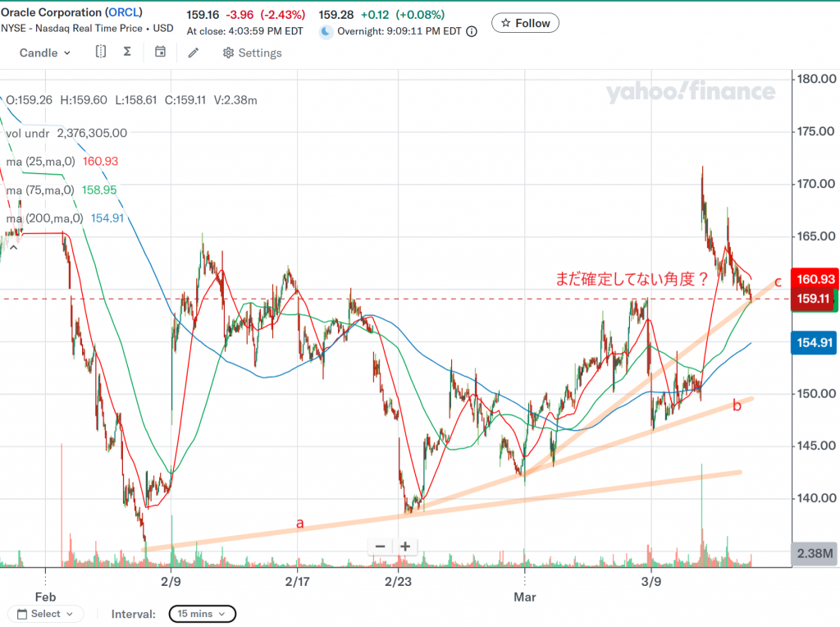Open the comparison tool icon
This screenshot has height=627, width=840.
coord(100,53)
